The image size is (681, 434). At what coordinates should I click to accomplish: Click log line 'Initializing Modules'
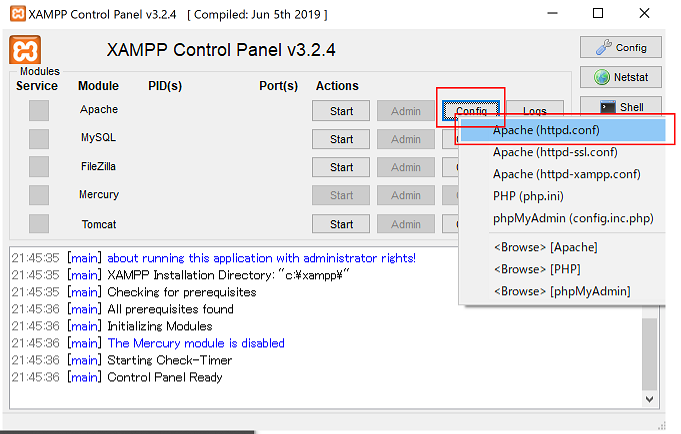click(160, 326)
